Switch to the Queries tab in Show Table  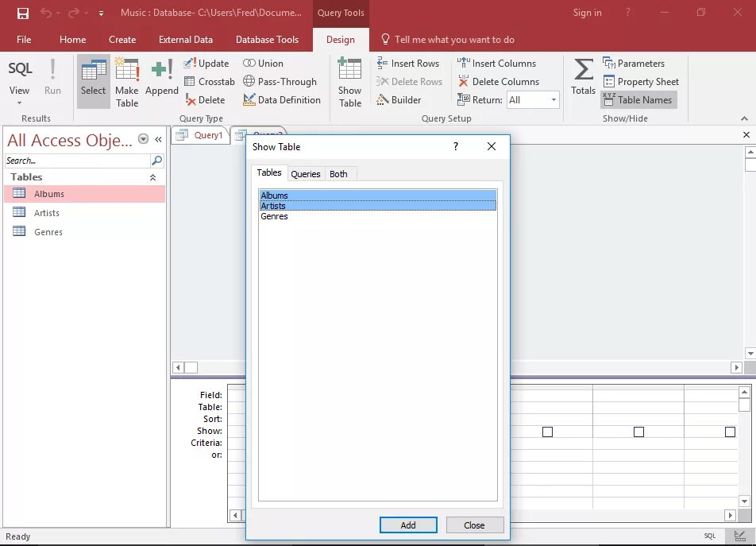pos(305,174)
